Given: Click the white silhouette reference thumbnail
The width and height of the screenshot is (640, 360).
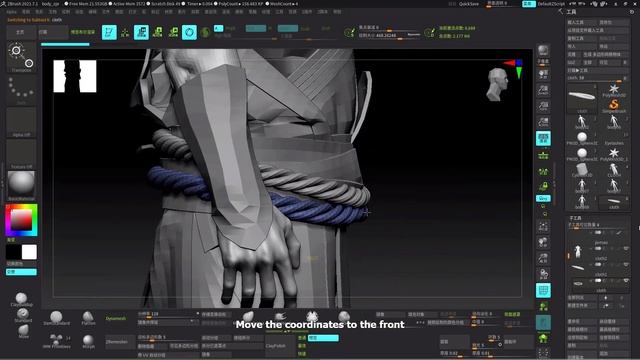Looking at the screenshot, I should coord(75,76).
